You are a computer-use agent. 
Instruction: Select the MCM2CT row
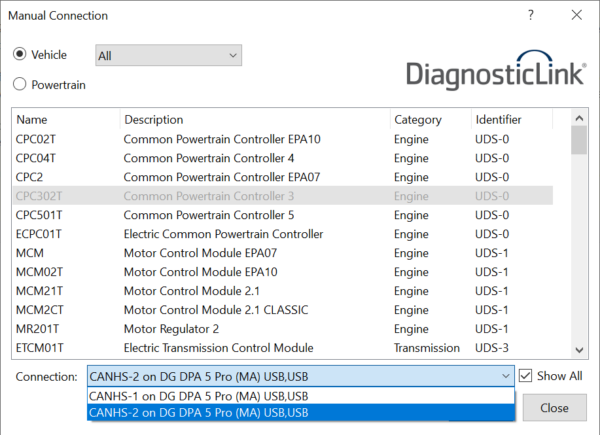click(x=283, y=310)
